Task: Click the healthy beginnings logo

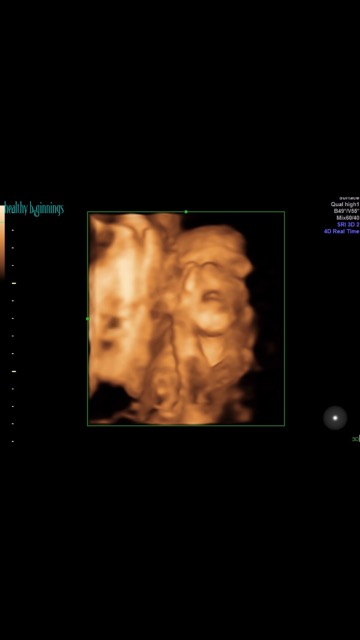Action: [x=34, y=209]
